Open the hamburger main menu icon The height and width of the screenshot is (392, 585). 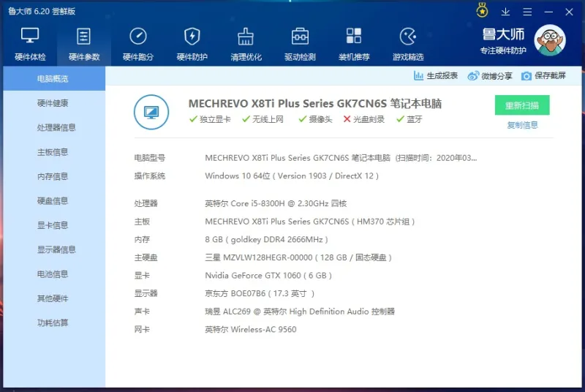click(x=527, y=12)
